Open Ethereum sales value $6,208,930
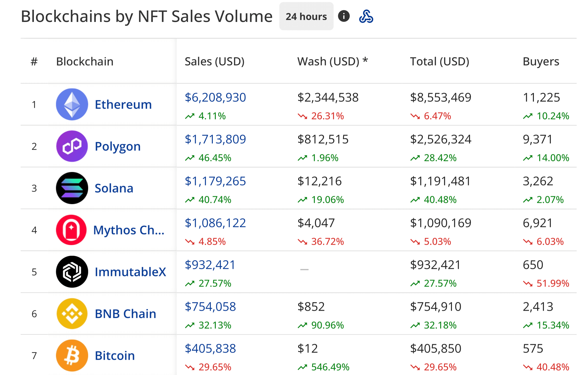The width and height of the screenshot is (588, 375). tap(215, 97)
